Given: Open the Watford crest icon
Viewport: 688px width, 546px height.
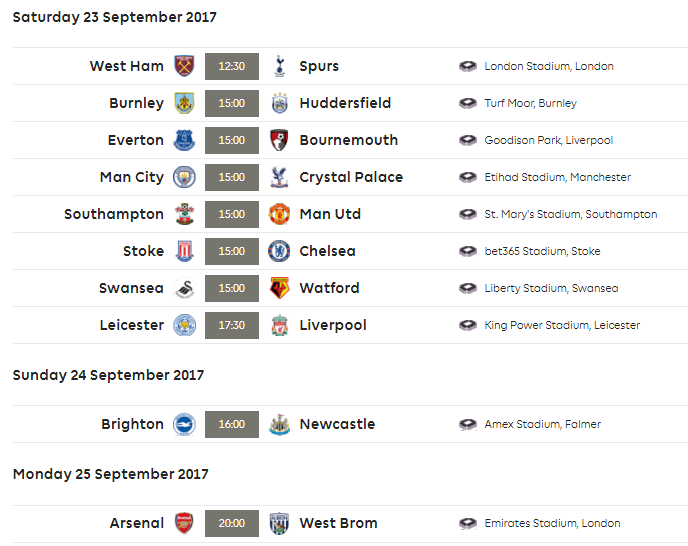Looking at the screenshot, I should tap(279, 288).
